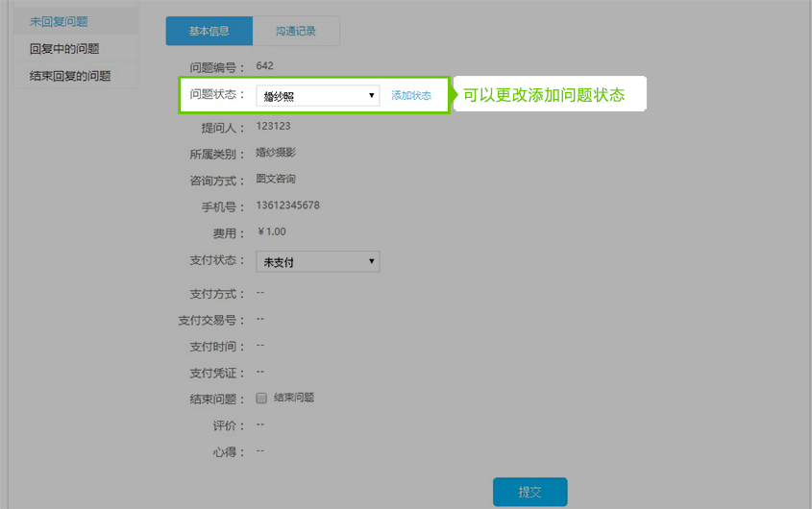Open the 沟通记录 tab

[x=296, y=31]
